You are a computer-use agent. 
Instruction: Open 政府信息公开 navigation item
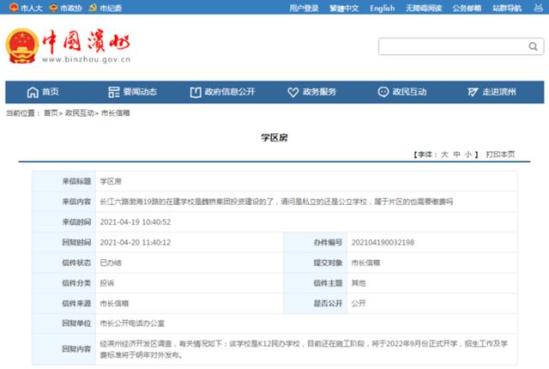point(230,92)
